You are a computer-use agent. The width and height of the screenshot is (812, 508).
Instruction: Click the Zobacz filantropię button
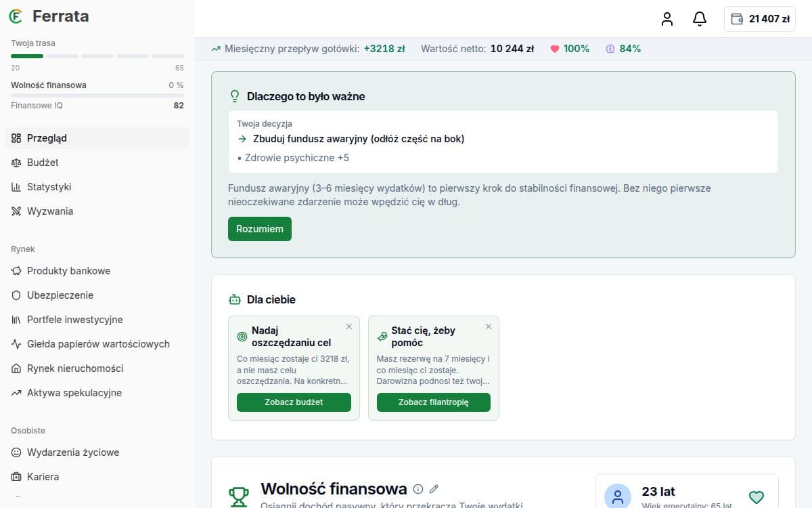(x=434, y=402)
